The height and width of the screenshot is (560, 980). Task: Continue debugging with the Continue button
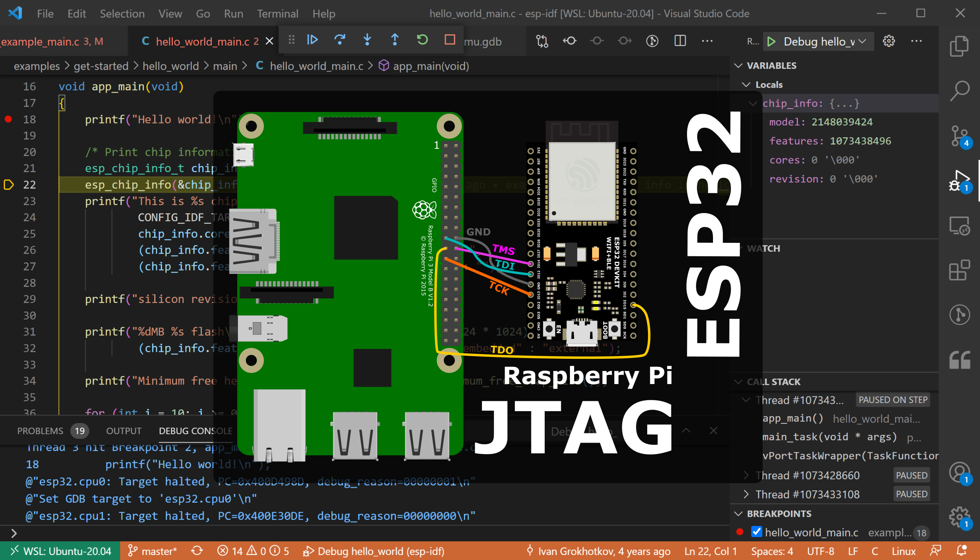[x=312, y=40]
